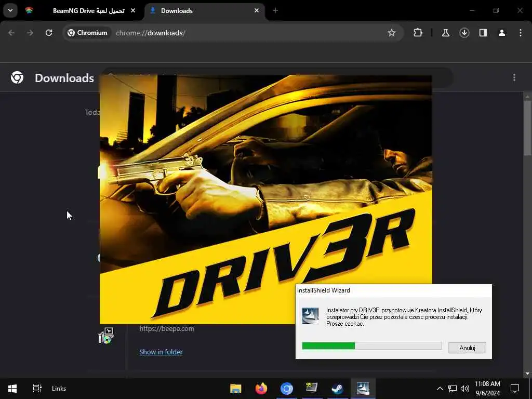Show the downloads bubble icon in toolbar
The width and height of the screenshot is (532, 399).
(x=464, y=33)
